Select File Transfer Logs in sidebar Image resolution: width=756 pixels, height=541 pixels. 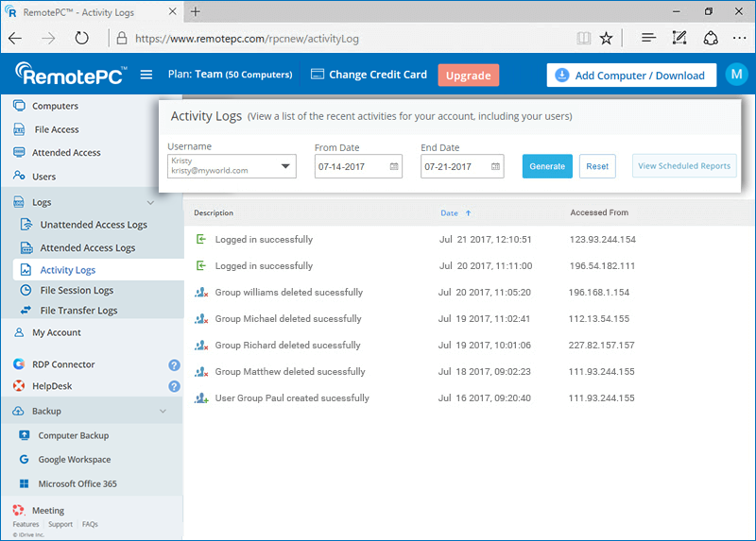pyautogui.click(x=78, y=311)
